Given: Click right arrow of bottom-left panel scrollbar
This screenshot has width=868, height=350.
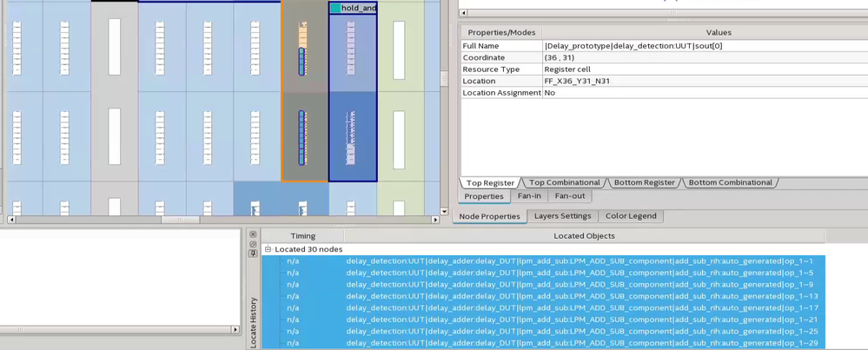Looking at the screenshot, I should click(x=235, y=329).
